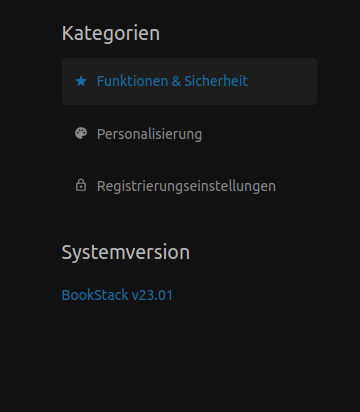Choose the gray color palette icon
360x412 pixels.
pyautogui.click(x=81, y=133)
